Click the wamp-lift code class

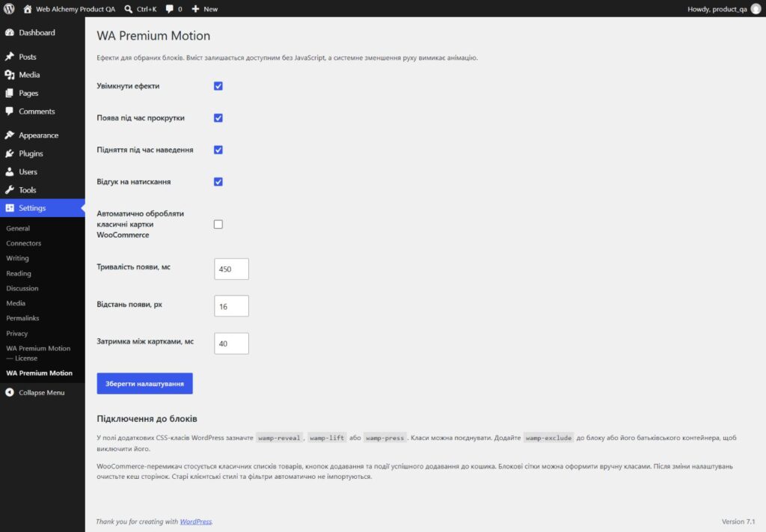point(327,438)
